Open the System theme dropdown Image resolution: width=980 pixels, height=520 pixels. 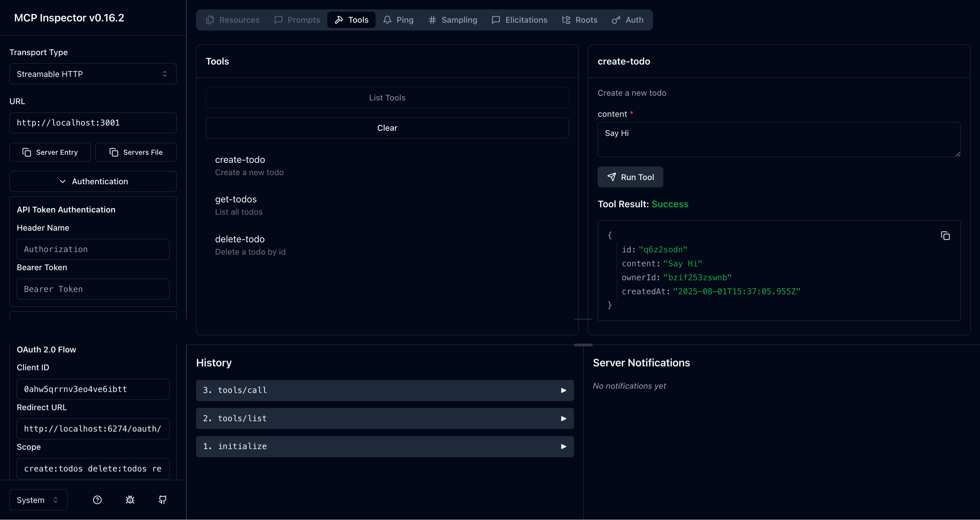pyautogui.click(x=38, y=500)
